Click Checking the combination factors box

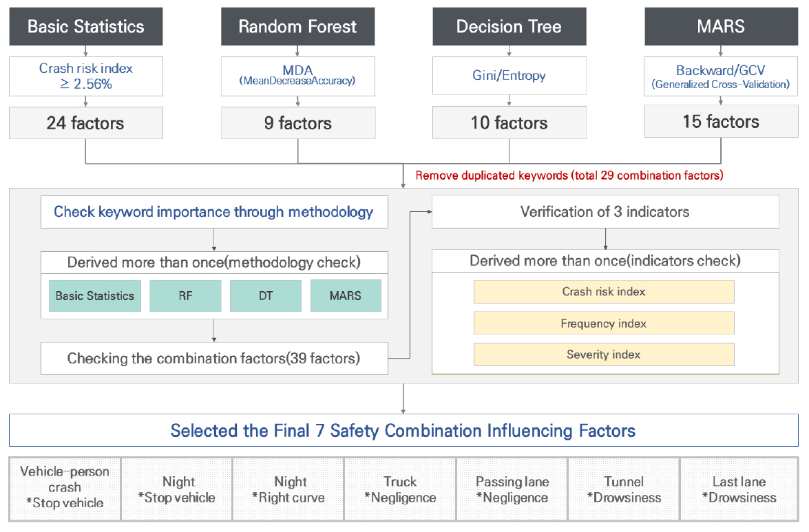[214, 359]
